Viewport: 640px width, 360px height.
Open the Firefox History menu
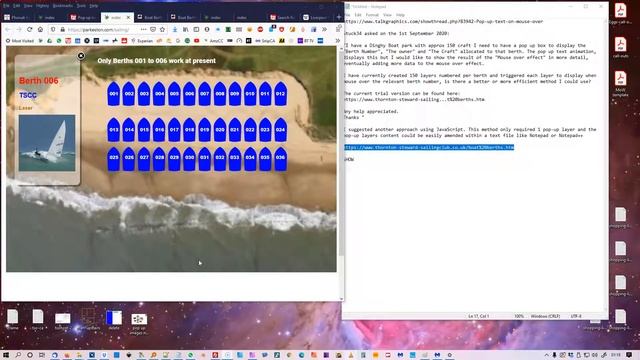tap(42, 6)
